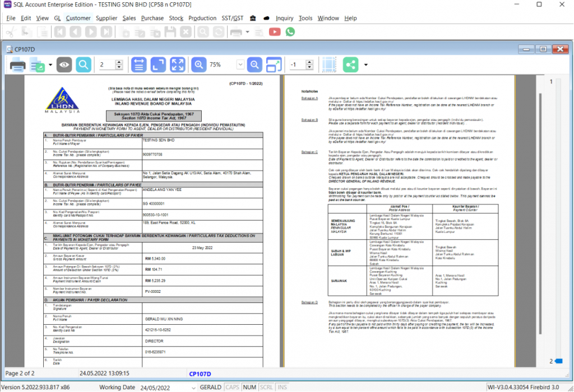Click the GERALD user status entry
This screenshot has height=392, width=574.
point(211,388)
